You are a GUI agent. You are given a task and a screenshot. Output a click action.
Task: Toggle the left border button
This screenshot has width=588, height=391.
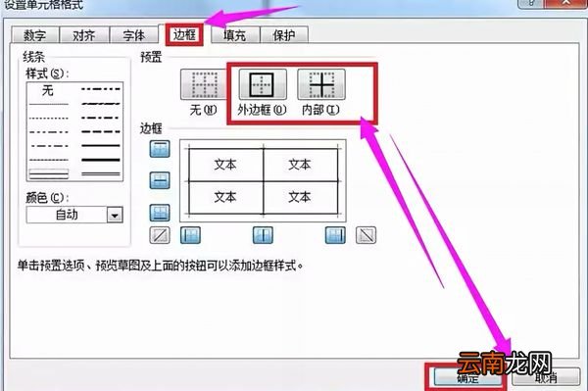(x=190, y=235)
